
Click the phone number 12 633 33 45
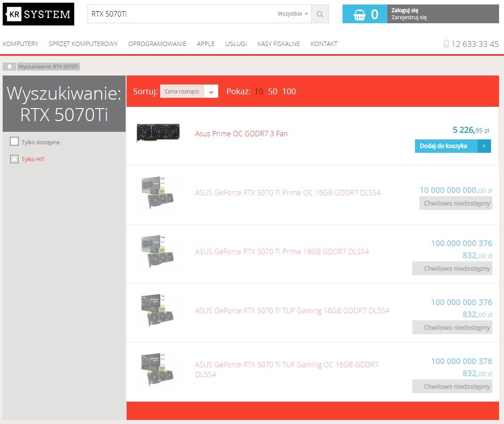tap(475, 44)
